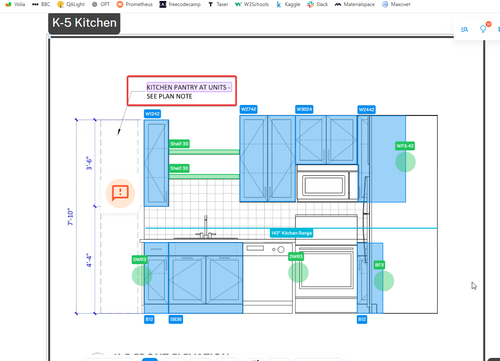Open the orange warning comment bubble

[120, 193]
